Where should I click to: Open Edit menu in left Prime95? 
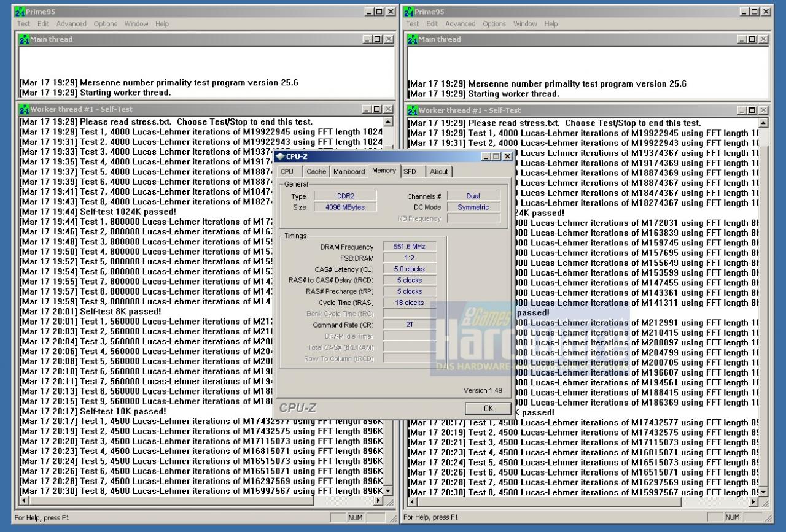(x=43, y=24)
